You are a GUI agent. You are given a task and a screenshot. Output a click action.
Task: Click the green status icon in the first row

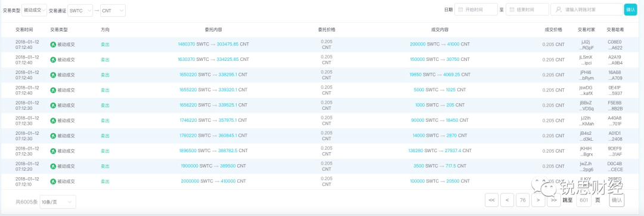point(53,44)
